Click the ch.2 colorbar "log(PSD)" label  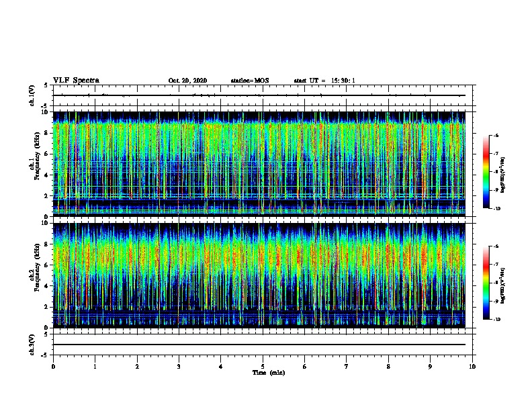(x=503, y=285)
